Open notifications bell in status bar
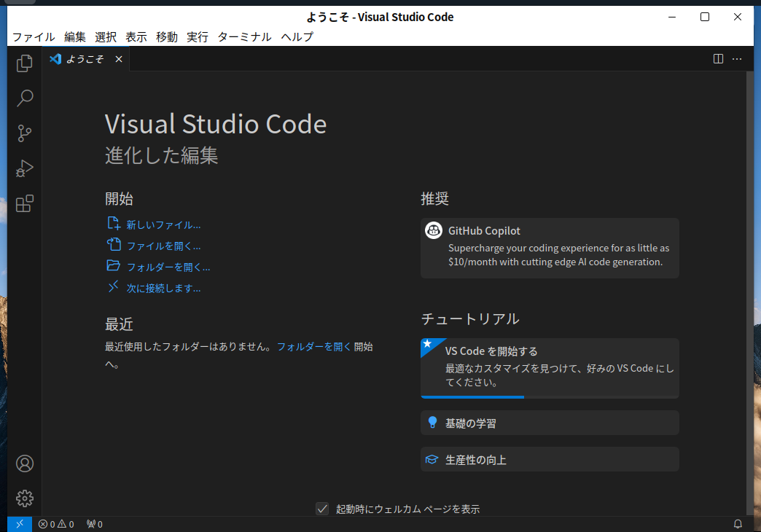This screenshot has width=761, height=532. click(x=738, y=524)
